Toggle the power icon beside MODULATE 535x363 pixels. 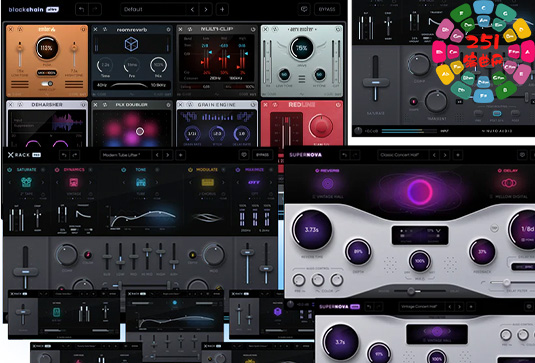click(x=190, y=170)
